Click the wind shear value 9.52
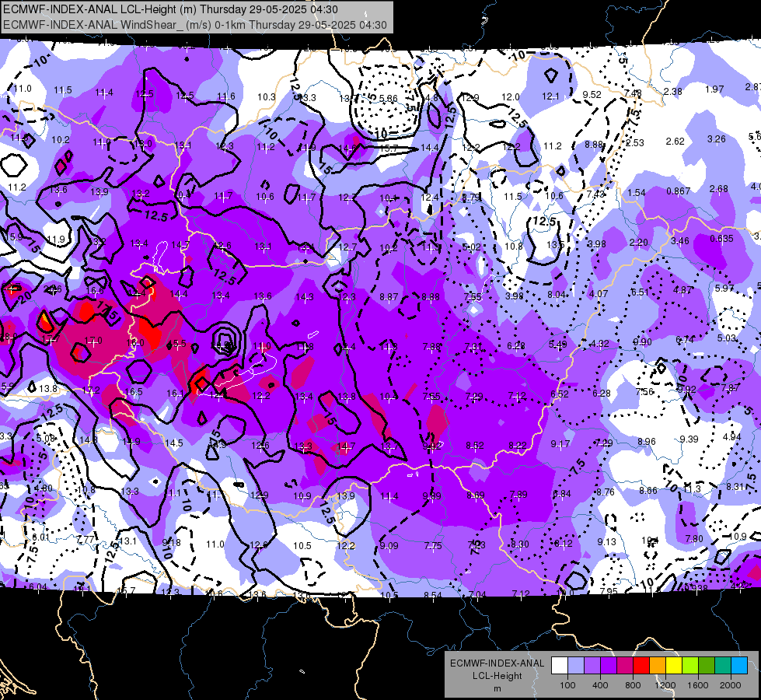This screenshot has height=700, width=761. (x=592, y=95)
